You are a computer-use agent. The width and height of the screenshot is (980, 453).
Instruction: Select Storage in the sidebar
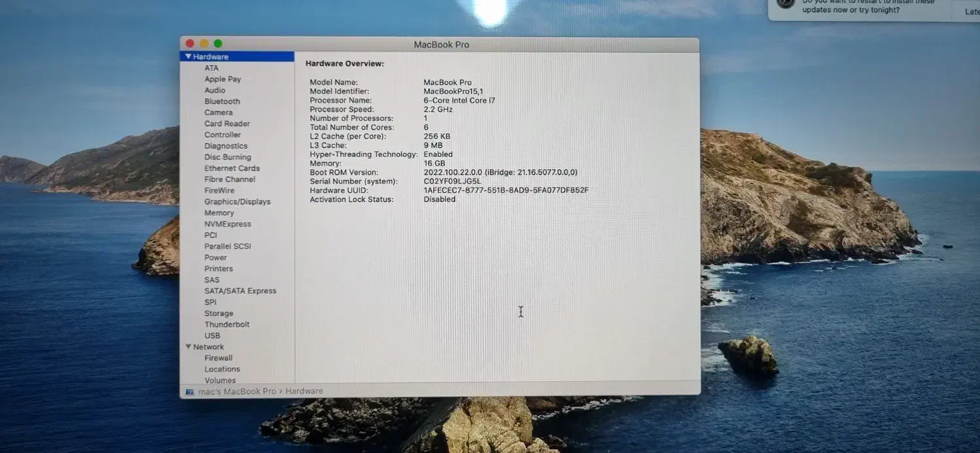pyautogui.click(x=219, y=313)
